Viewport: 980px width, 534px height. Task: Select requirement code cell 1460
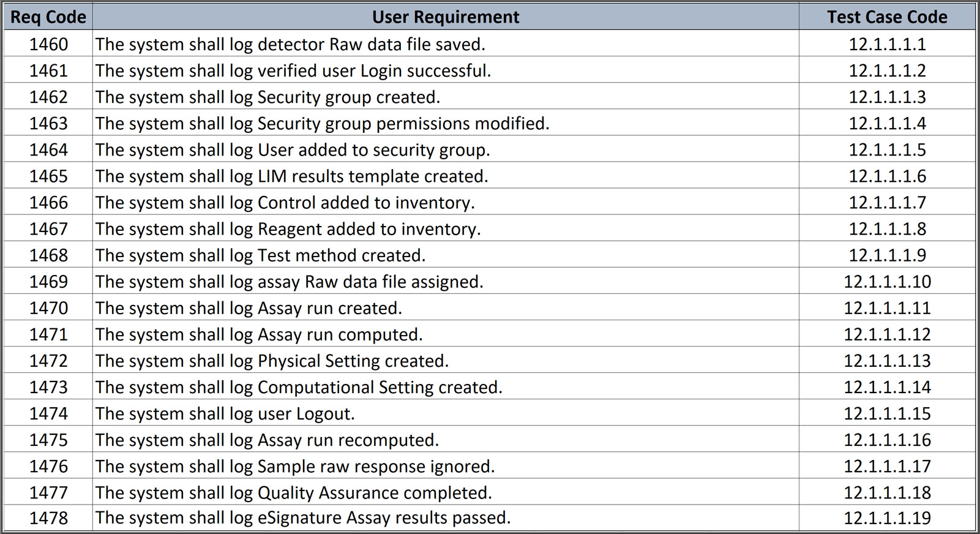(48, 43)
